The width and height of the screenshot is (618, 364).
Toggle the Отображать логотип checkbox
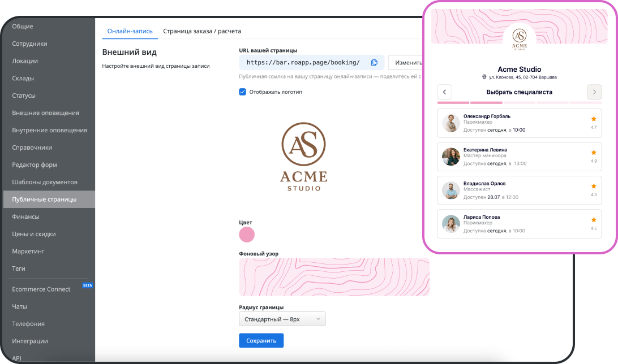[x=243, y=92]
